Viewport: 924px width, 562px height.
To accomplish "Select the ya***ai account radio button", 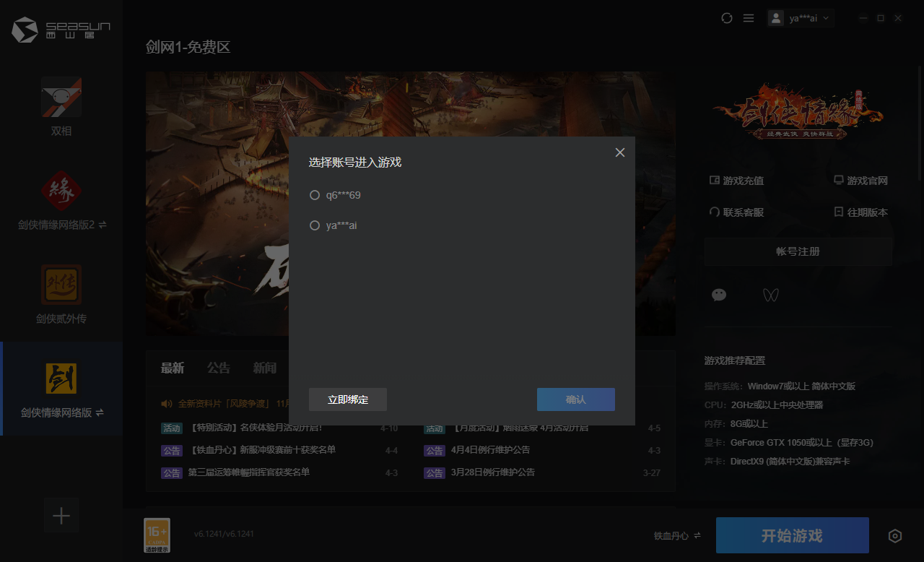I will (315, 225).
